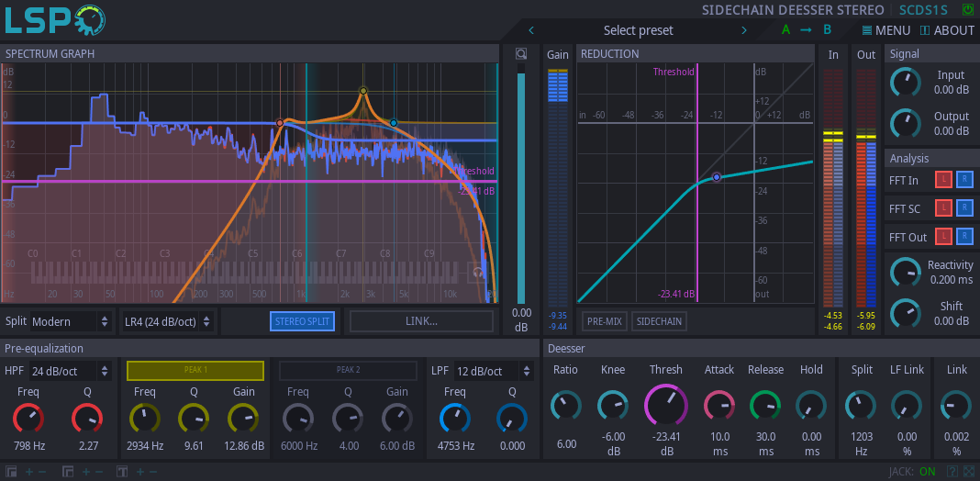Open the Split mode Modern dropdown

tap(72, 321)
